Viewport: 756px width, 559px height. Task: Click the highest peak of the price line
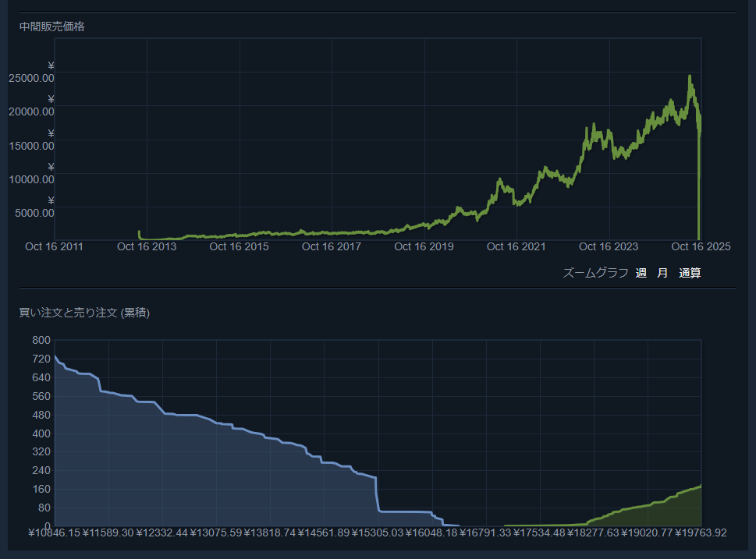[x=689, y=76]
